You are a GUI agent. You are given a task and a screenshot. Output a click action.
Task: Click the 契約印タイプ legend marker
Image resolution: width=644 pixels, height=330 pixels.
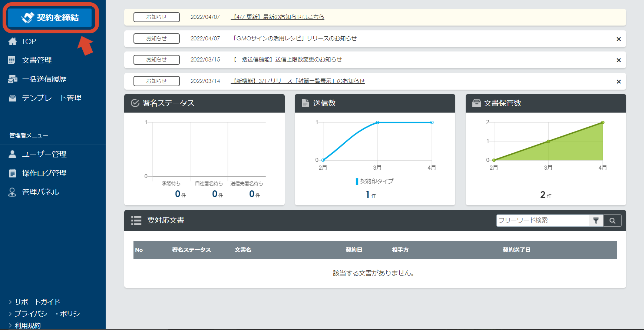357,181
